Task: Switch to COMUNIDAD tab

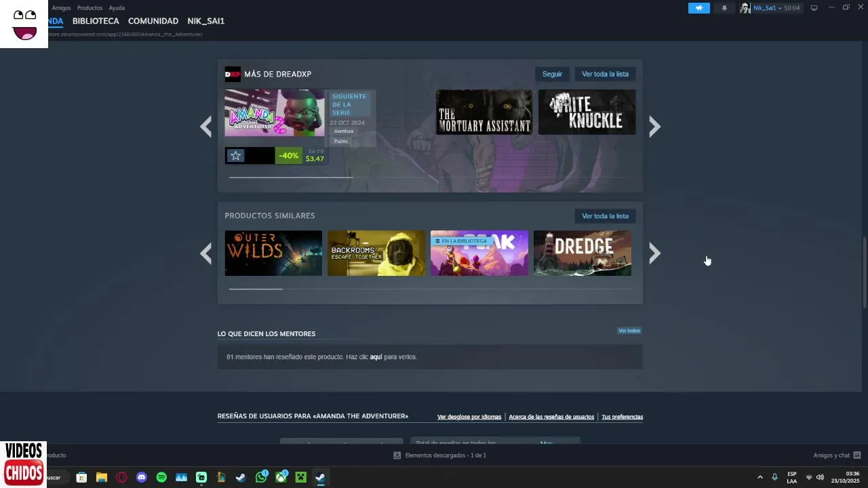Action: pos(153,21)
